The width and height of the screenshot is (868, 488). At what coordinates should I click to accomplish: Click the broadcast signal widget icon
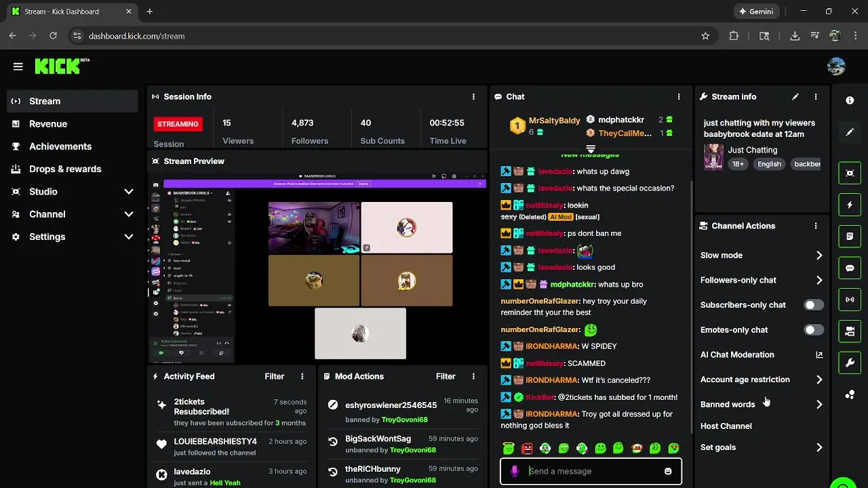[850, 300]
